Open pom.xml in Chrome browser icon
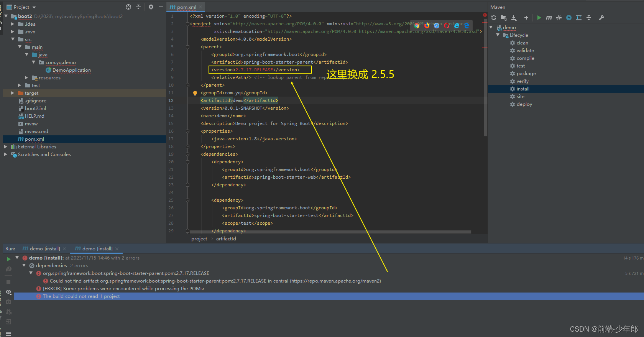The image size is (644, 337). pyautogui.click(x=417, y=26)
